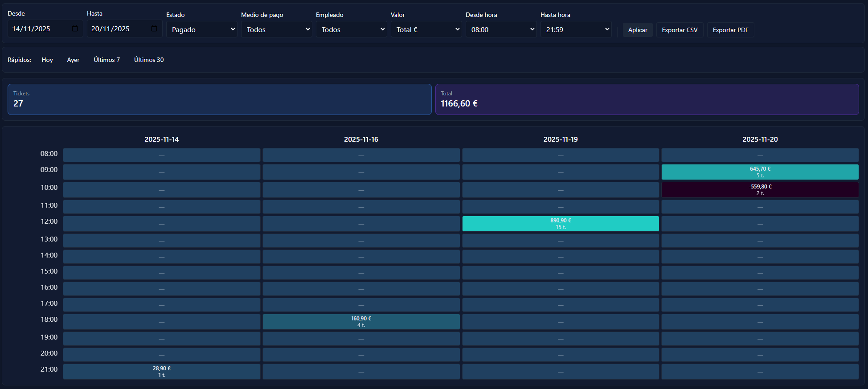Choose the Últimos 30 quick range
The width and height of the screenshot is (868, 389).
[149, 60]
